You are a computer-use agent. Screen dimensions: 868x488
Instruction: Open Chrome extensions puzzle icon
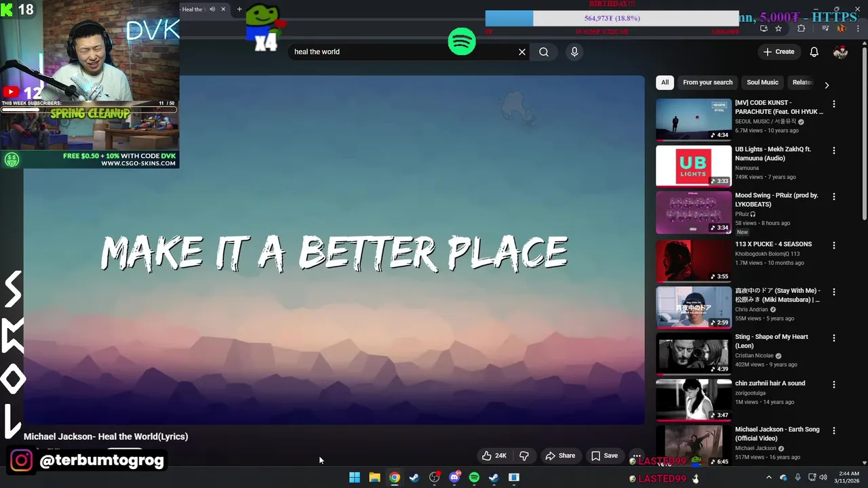click(802, 28)
